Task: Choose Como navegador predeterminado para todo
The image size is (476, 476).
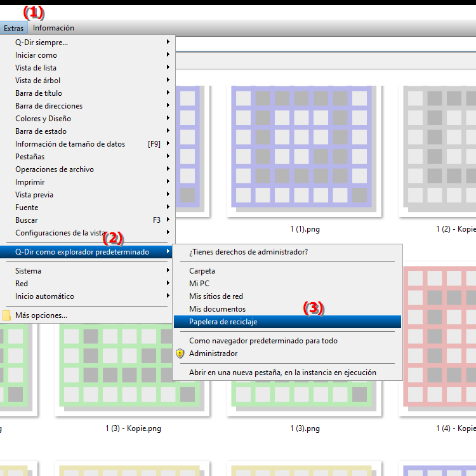Action: point(288,341)
